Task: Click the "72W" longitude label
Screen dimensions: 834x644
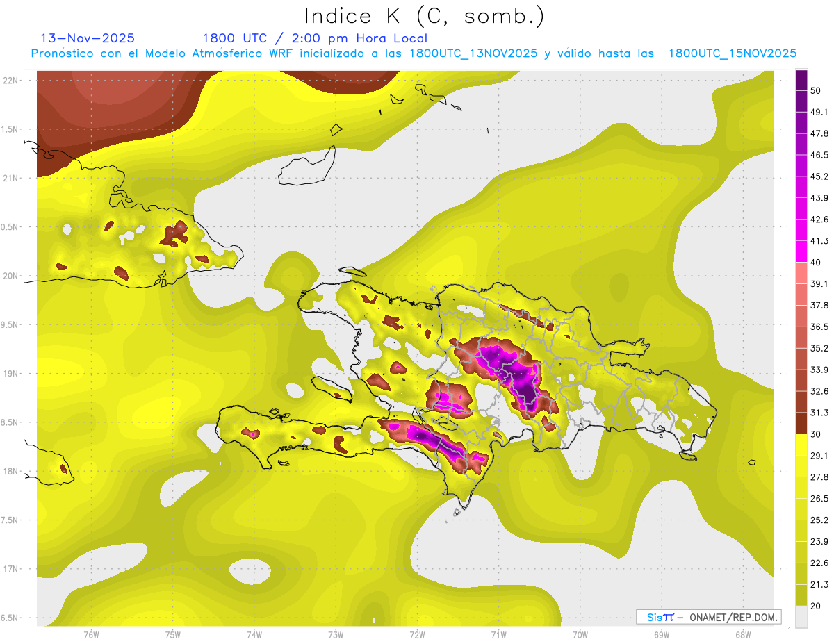Action: pos(417,634)
